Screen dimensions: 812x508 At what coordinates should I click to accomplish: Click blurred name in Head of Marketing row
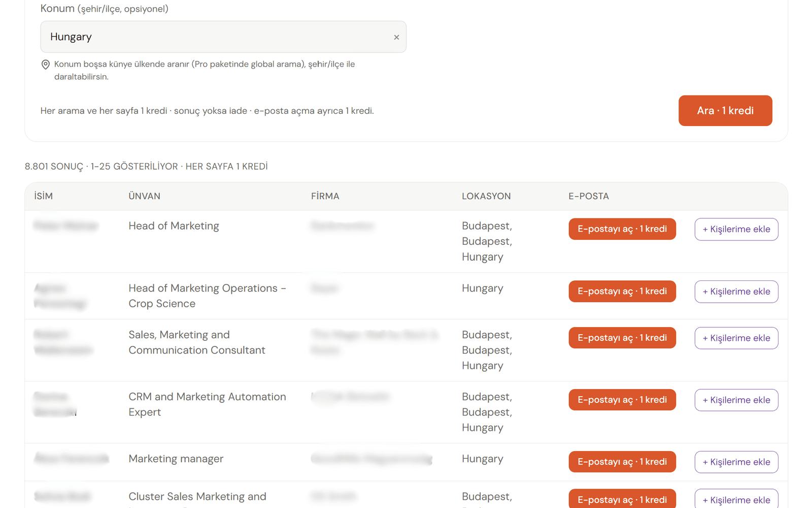66,226
